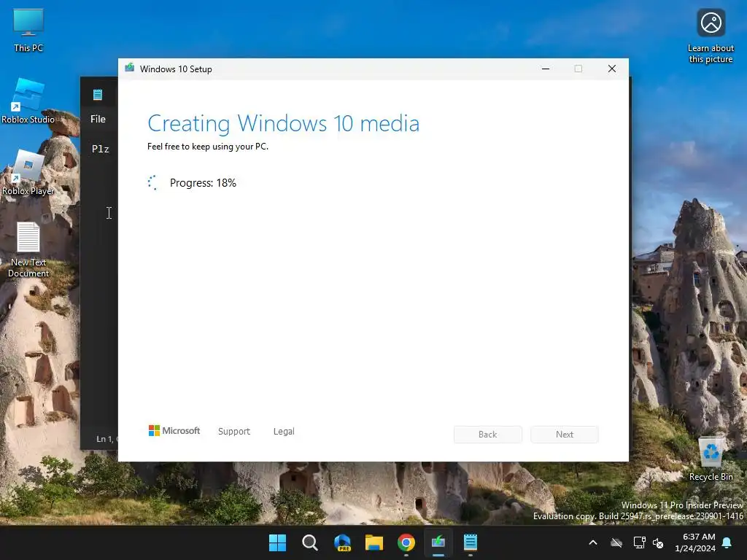The height and width of the screenshot is (560, 747).
Task: Click the Windows 10 Setup title bar icon
Action: pos(130,68)
